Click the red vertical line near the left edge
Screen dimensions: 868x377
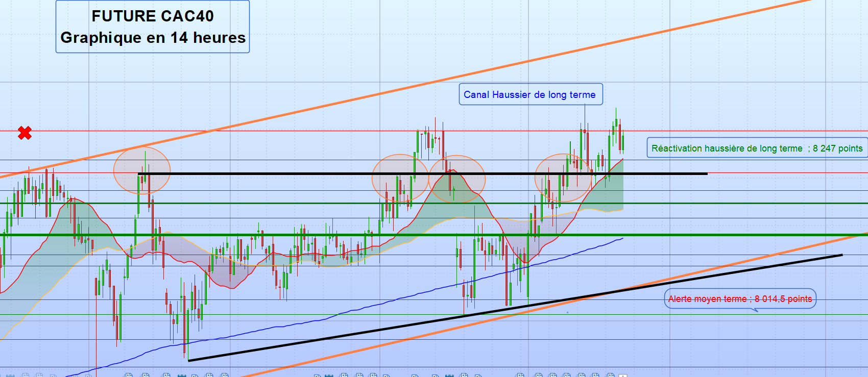point(97,332)
